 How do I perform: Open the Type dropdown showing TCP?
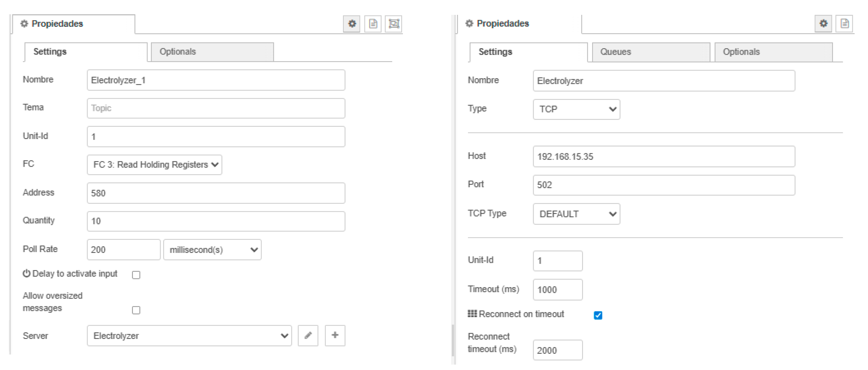click(x=576, y=109)
